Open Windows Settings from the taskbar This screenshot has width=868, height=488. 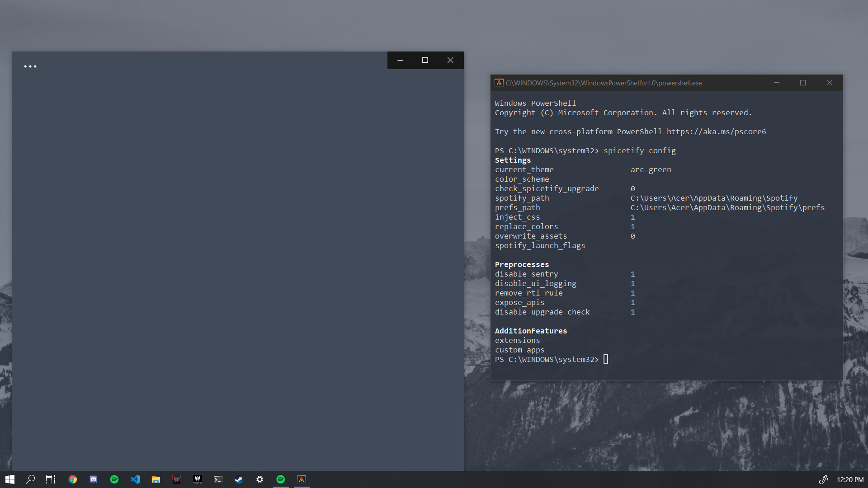point(260,479)
